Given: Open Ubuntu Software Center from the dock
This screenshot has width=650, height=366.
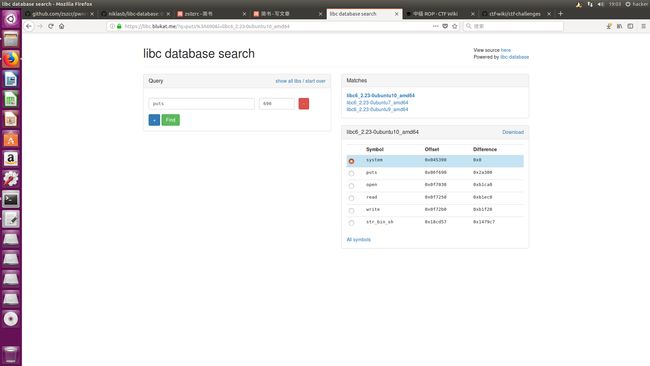Looking at the screenshot, I should click(11, 139).
